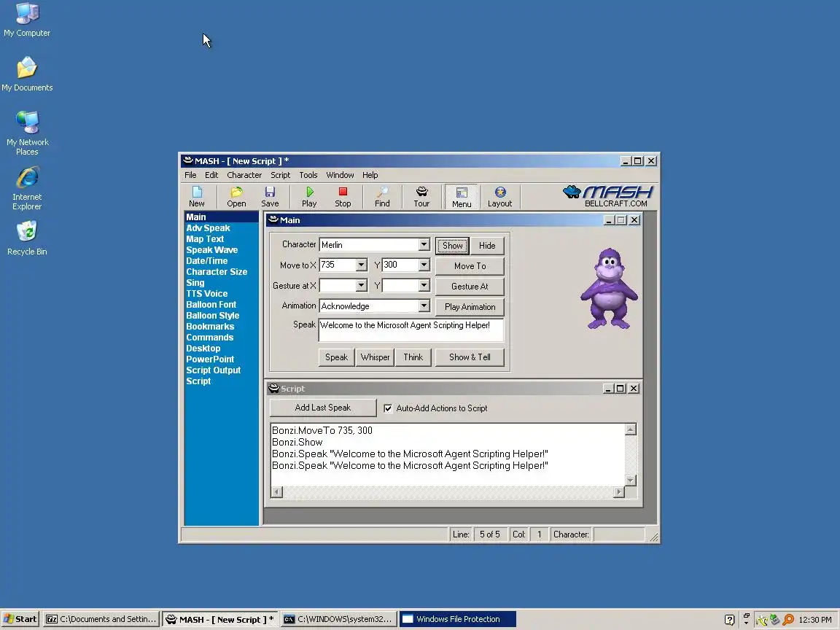Open the Edit menu
The width and height of the screenshot is (840, 630).
click(x=211, y=175)
